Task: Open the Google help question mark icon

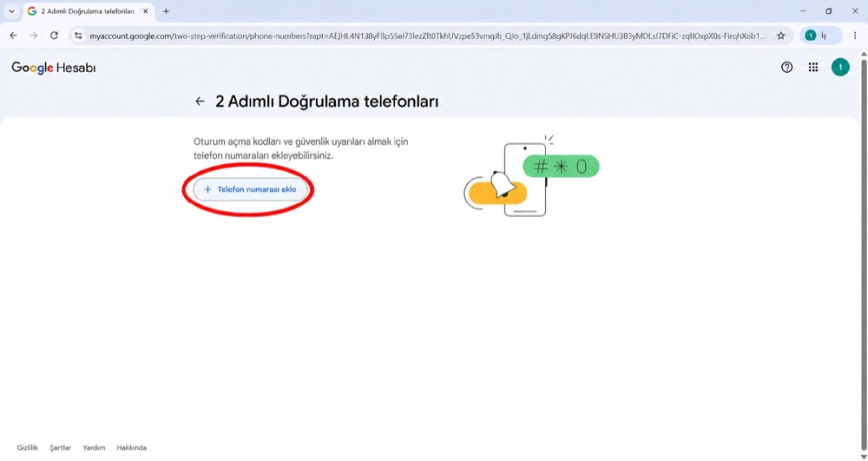Action: click(786, 68)
